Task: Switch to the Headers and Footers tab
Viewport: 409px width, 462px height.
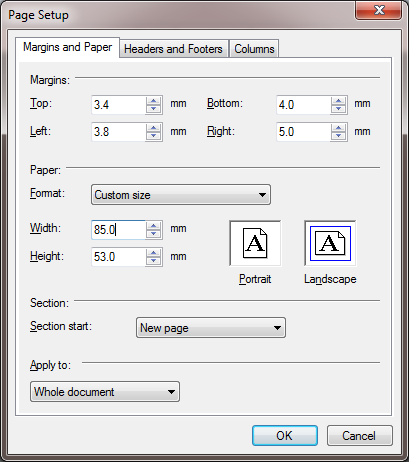Action: tap(173, 49)
